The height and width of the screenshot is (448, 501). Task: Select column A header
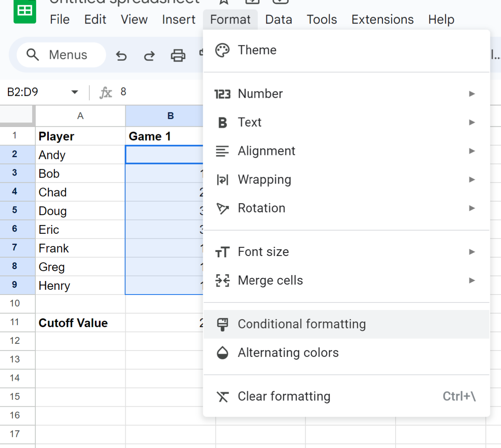(80, 116)
